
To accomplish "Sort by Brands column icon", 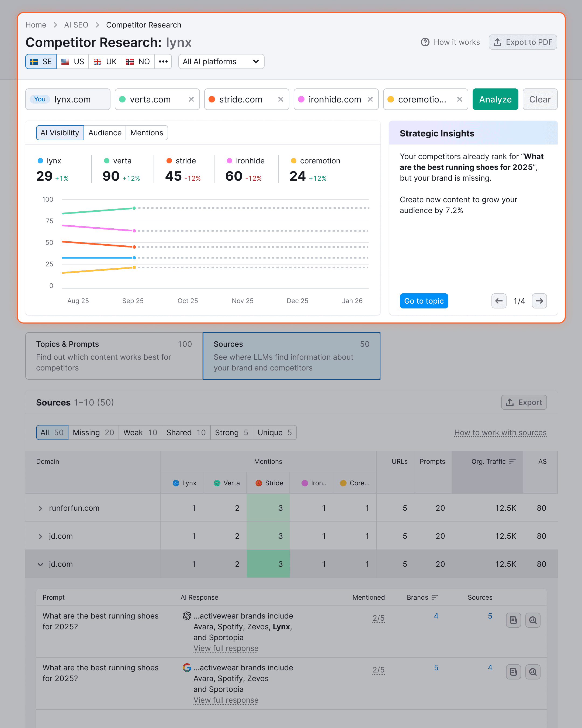I will 435,597.
